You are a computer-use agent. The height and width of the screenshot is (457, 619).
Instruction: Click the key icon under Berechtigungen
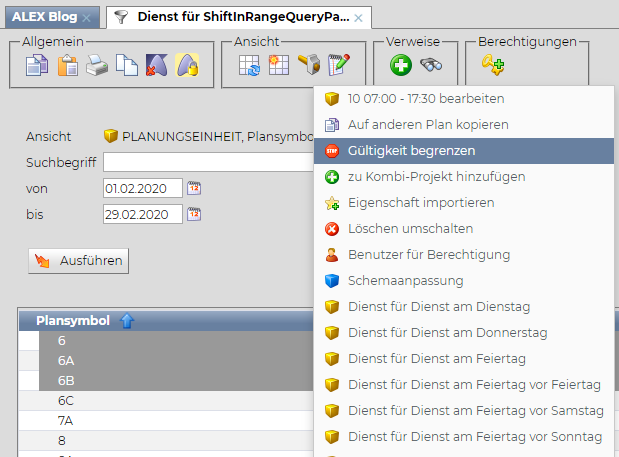tap(492, 66)
